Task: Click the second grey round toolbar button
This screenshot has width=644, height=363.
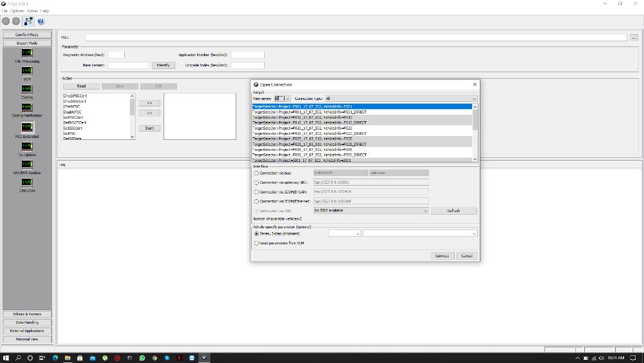Action: click(16, 21)
